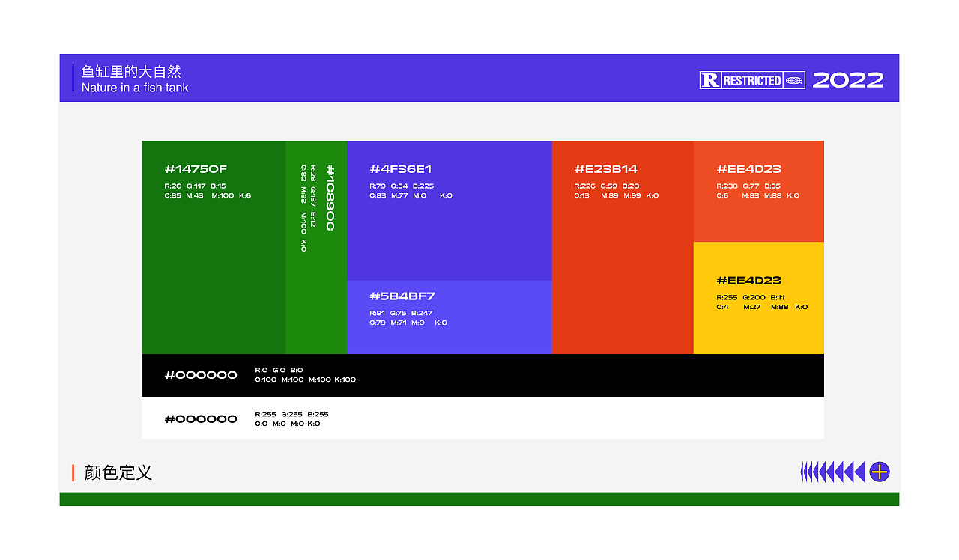Select the narrow green #10890C swatch
The image size is (959, 560).
pos(316,247)
